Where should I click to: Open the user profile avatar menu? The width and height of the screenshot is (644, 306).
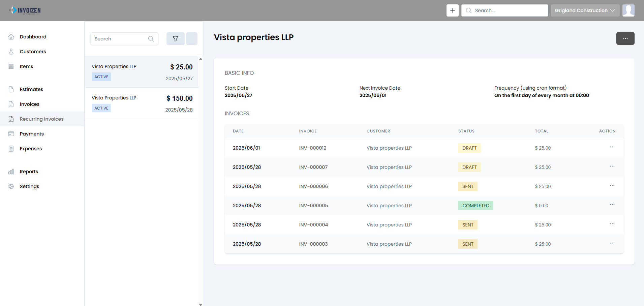[x=628, y=10]
